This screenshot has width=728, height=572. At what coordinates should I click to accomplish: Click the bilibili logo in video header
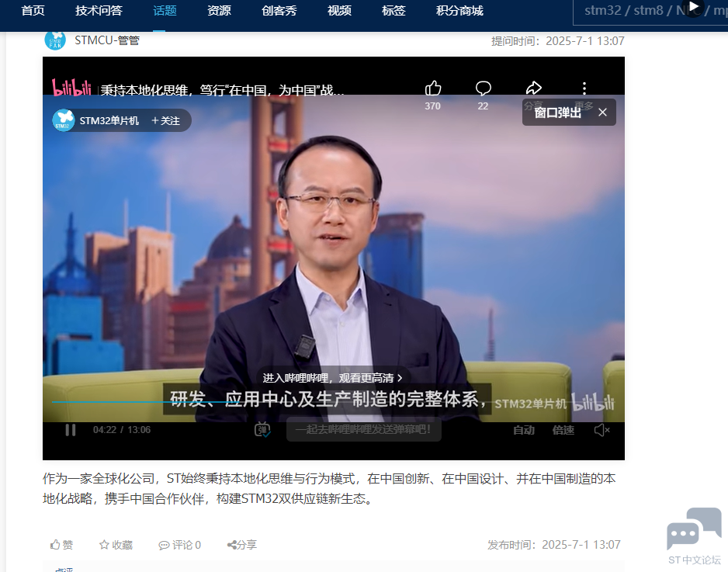(71, 87)
